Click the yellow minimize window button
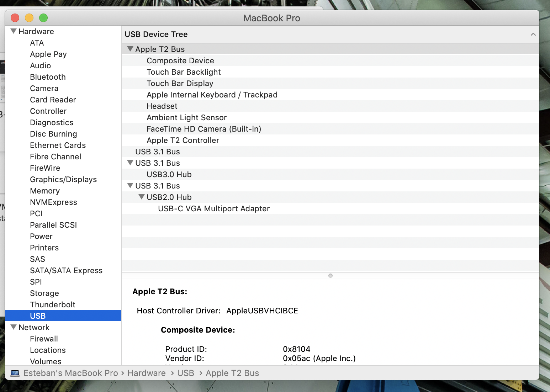The width and height of the screenshot is (550, 392). click(29, 18)
